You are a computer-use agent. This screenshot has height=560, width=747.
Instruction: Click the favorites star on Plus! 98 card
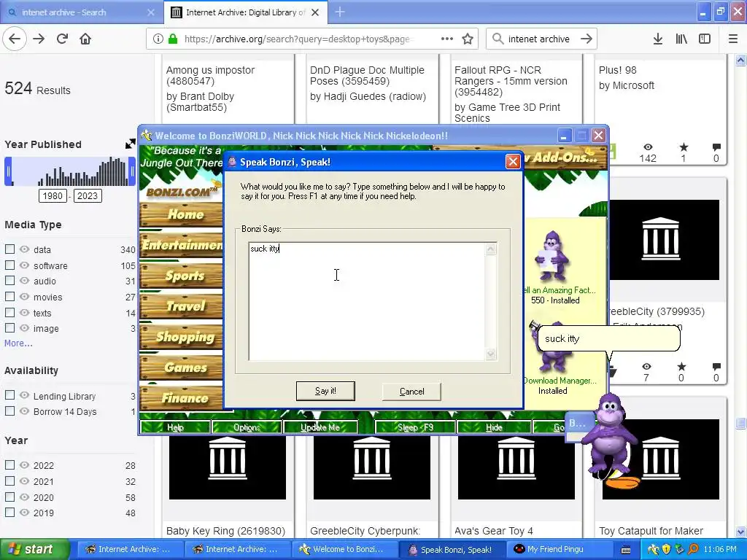[683, 147]
